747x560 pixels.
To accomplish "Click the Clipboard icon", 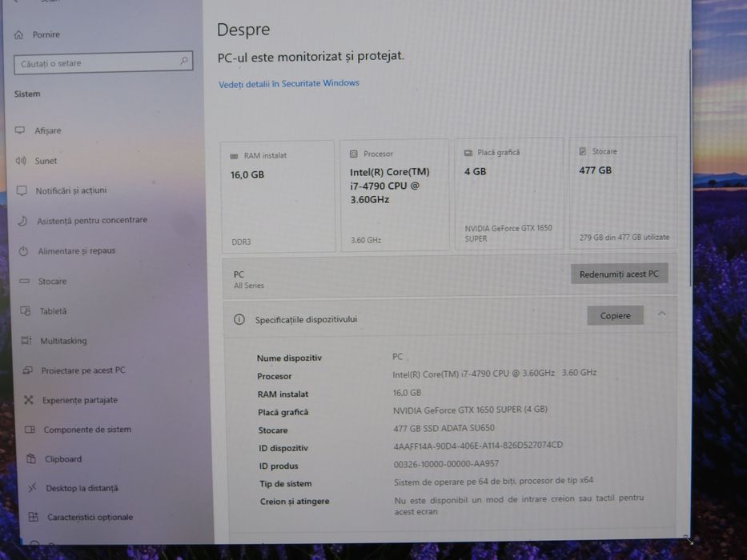I will coord(31,458).
